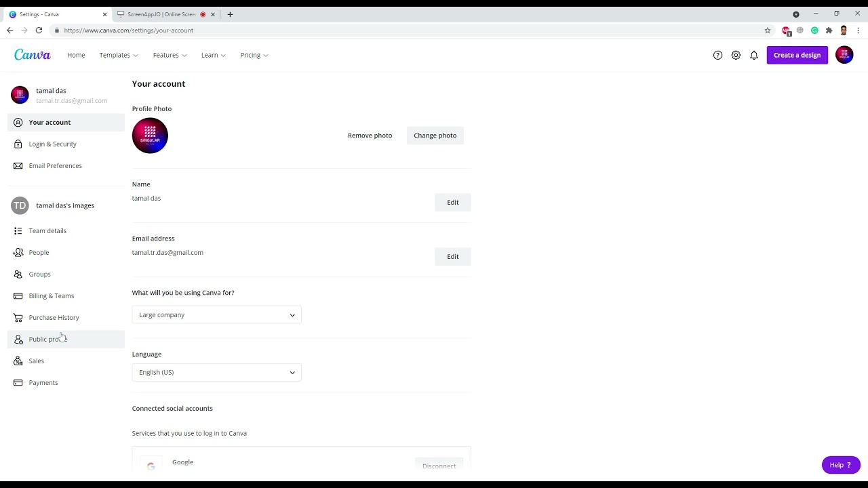
Task: Edit the email address
Action: [452, 256]
